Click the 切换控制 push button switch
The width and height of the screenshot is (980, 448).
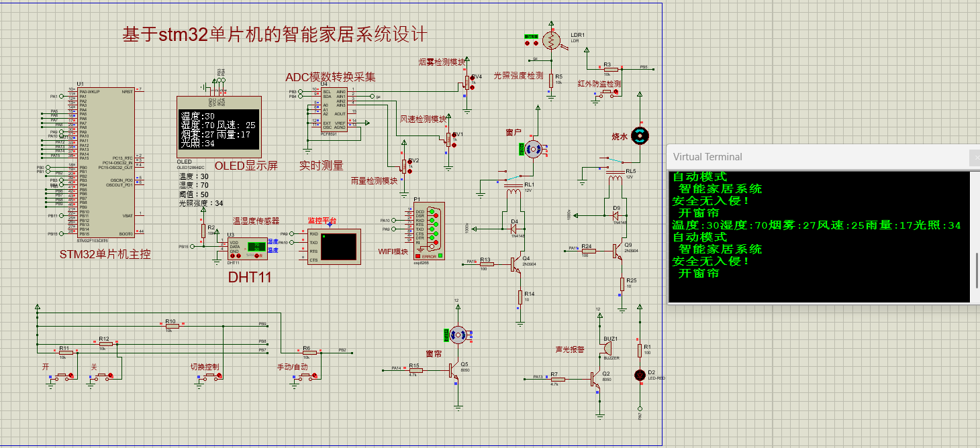click(209, 378)
